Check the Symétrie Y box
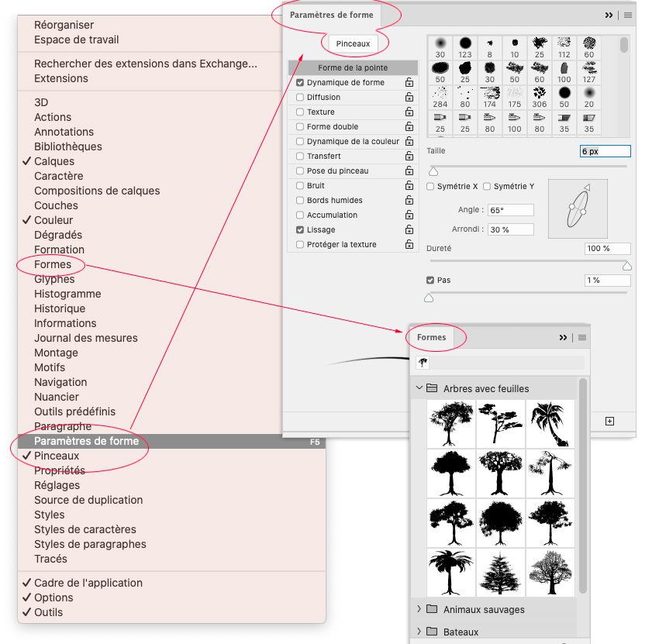Viewport: 659px width, 644px height. [487, 187]
